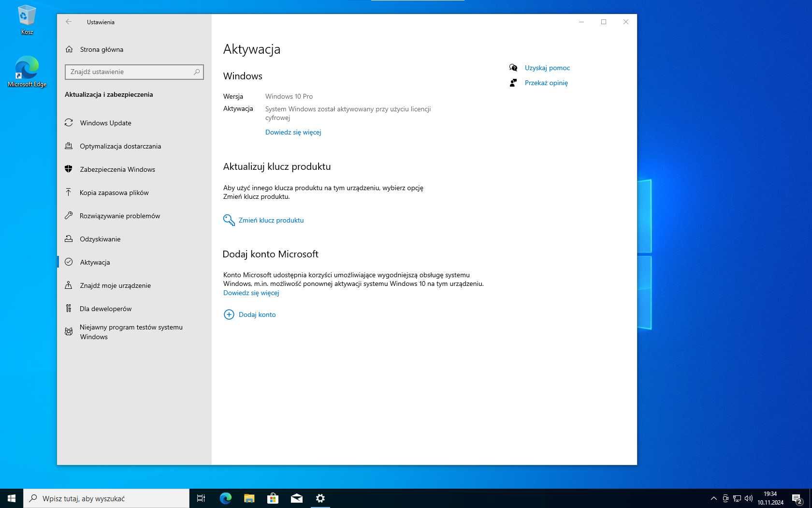Open the Odzyskiwanie icon
The width and height of the screenshot is (812, 508).
click(x=69, y=239)
